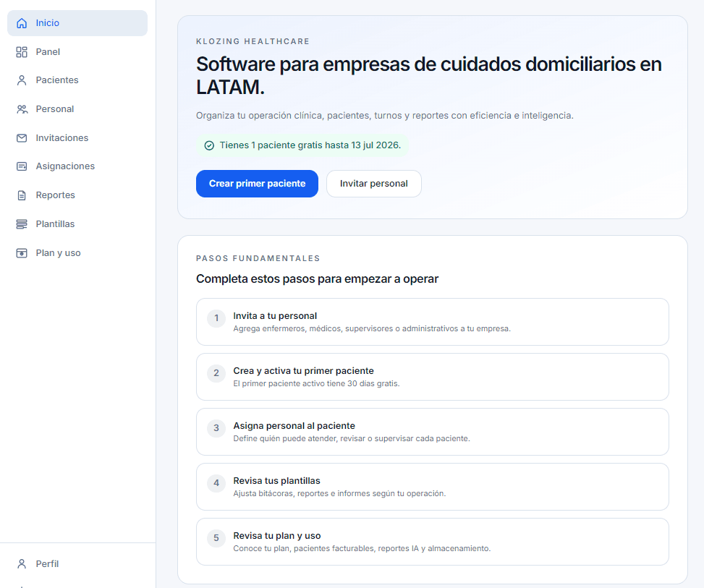Click the Asignaciones card icon
This screenshot has height=588, width=704.
click(x=22, y=166)
